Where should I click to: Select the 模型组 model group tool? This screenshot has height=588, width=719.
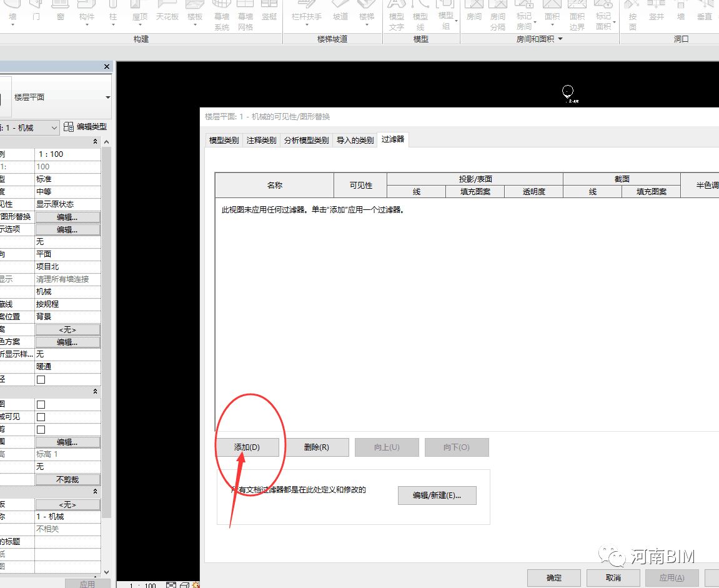pyautogui.click(x=446, y=16)
